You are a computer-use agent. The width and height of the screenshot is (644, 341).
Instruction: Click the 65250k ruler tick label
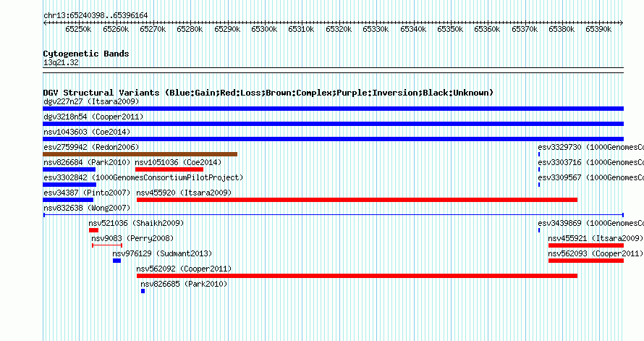pyautogui.click(x=78, y=29)
